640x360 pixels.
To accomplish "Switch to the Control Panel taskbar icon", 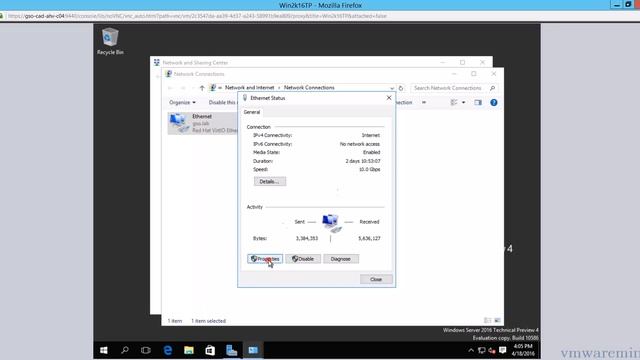I will point(253,350).
